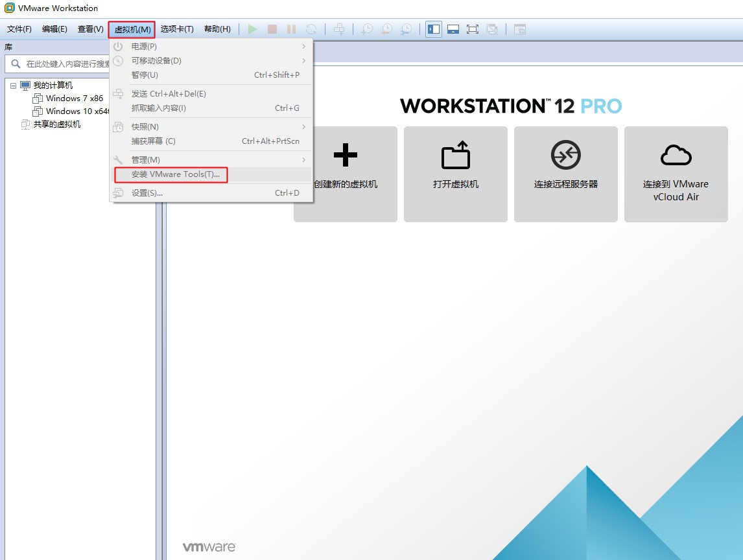Click the Restart guest toolbar icon

click(x=311, y=29)
